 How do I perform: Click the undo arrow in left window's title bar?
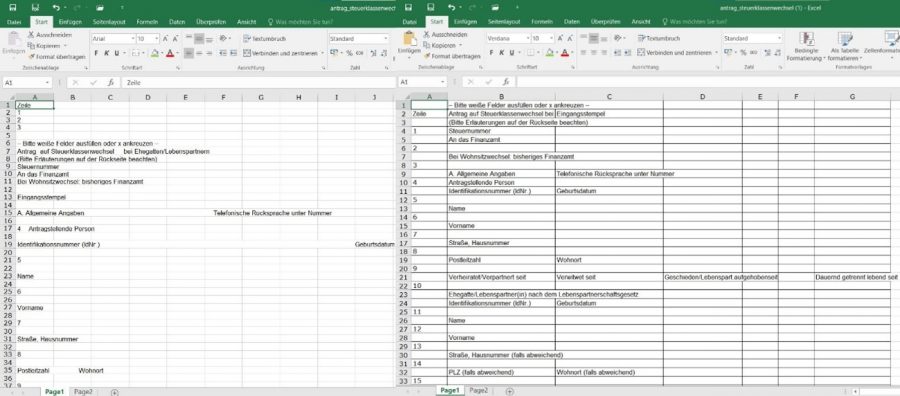(x=55, y=7)
